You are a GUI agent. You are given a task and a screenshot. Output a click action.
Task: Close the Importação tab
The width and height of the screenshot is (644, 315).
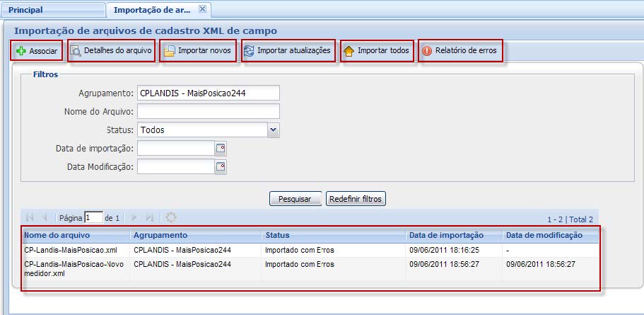click(x=202, y=9)
